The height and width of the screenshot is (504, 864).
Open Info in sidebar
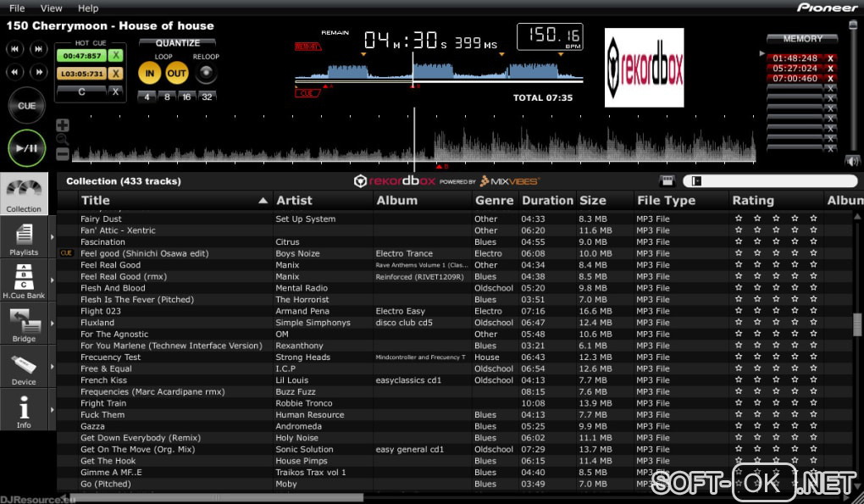pyautogui.click(x=25, y=410)
